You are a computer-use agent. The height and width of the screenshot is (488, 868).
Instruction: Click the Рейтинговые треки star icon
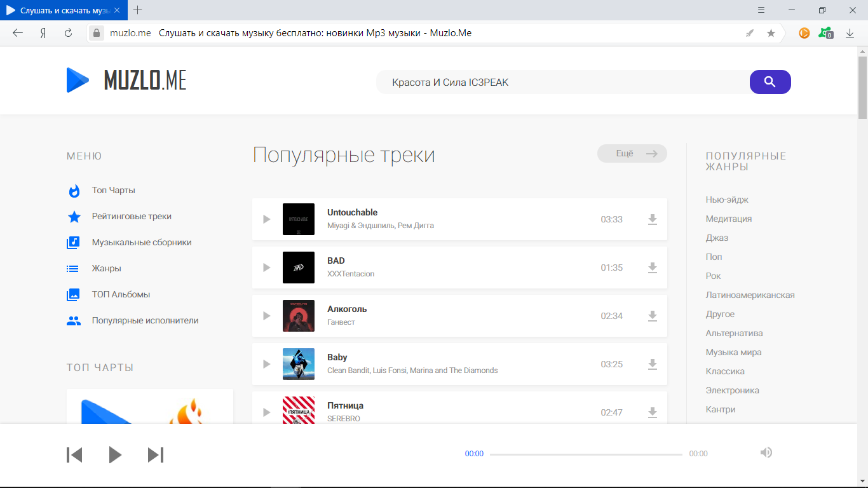(74, 217)
